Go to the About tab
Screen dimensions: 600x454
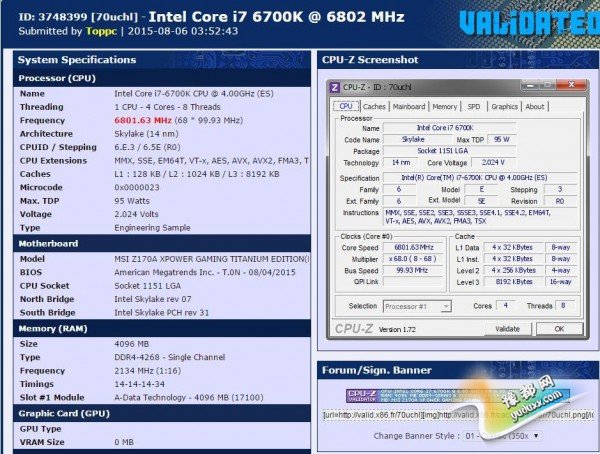point(535,106)
